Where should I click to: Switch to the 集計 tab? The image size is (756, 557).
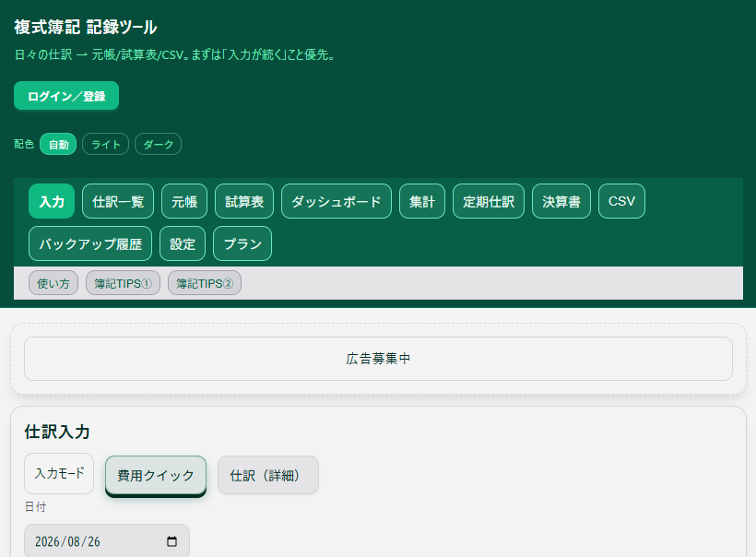coord(422,201)
